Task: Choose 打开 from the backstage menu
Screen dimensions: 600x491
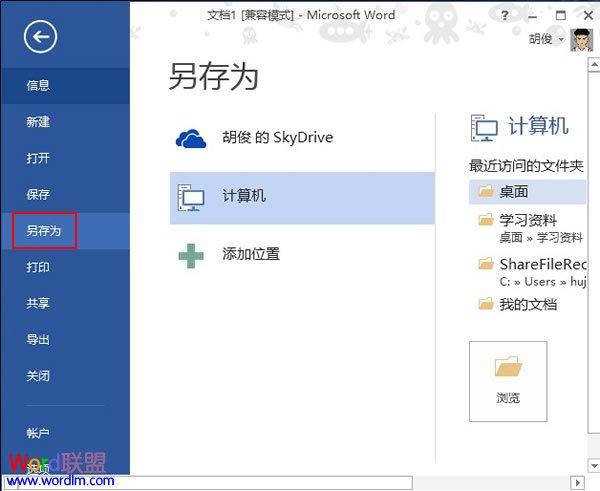Action: (38, 158)
